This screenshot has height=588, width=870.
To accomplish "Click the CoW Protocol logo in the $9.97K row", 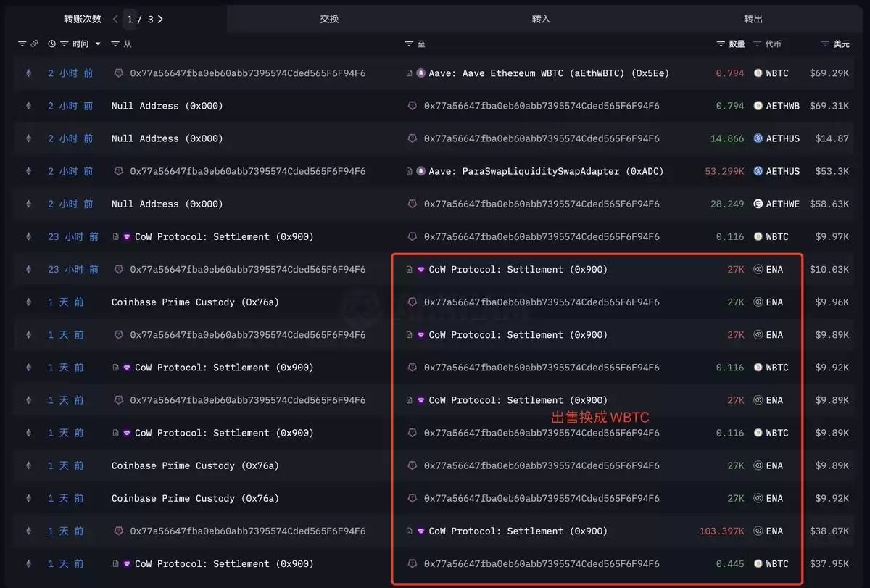I will (x=127, y=236).
